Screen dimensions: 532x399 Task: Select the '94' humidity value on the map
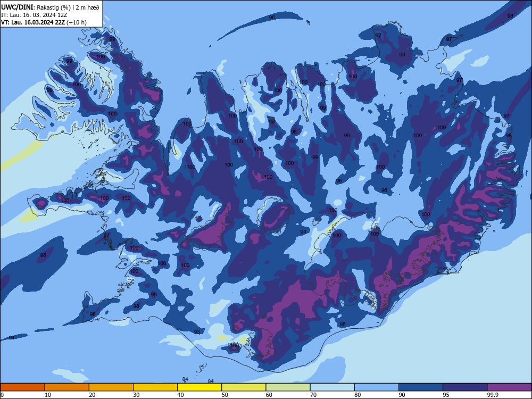point(303,232)
